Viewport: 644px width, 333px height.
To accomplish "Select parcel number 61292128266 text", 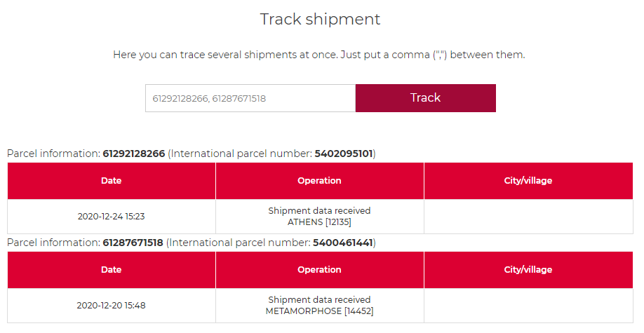I will (x=134, y=154).
